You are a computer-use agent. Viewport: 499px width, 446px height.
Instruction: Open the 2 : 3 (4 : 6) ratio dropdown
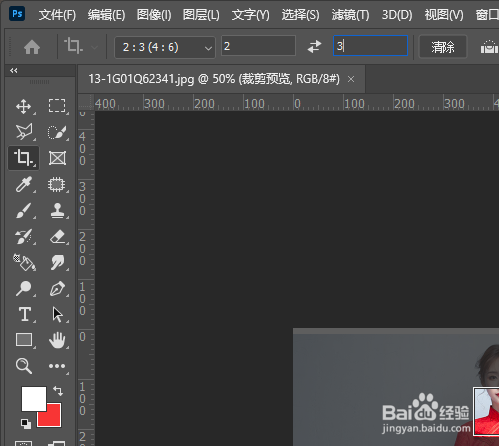tap(165, 47)
